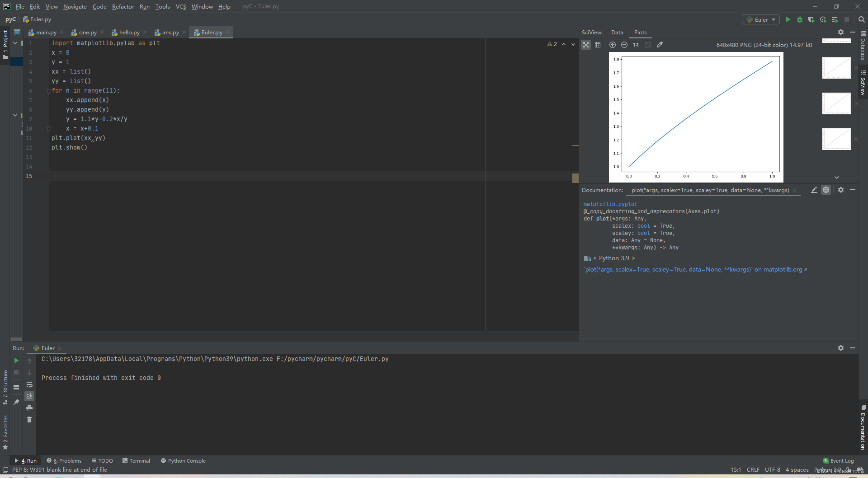
Task: Jump to next highlighted warning arrow
Action: (573, 44)
